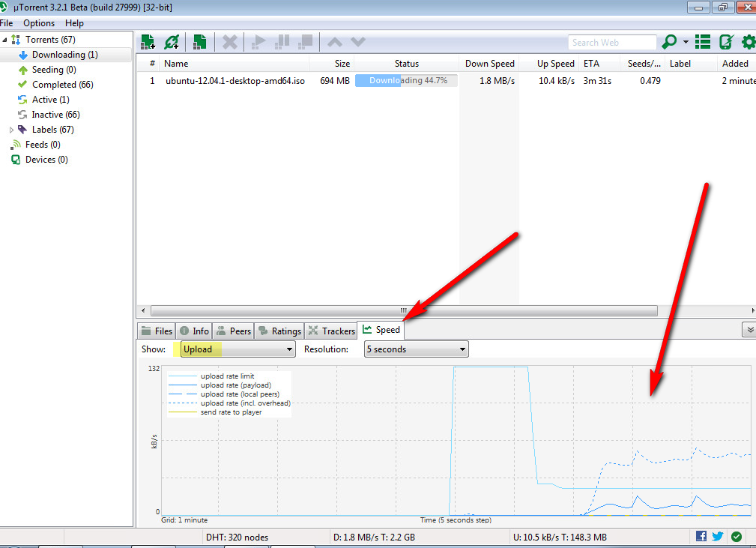Click the detailed view list icon
Viewport: 756px width, 548px height.
[703, 41]
